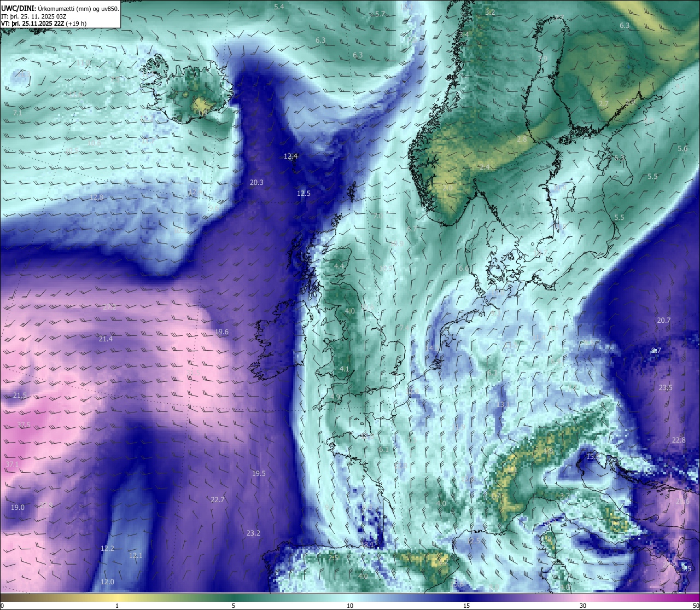Click the title "UWC/DINI: Úrkomumætti (mm) og uv850."

(60, 8)
